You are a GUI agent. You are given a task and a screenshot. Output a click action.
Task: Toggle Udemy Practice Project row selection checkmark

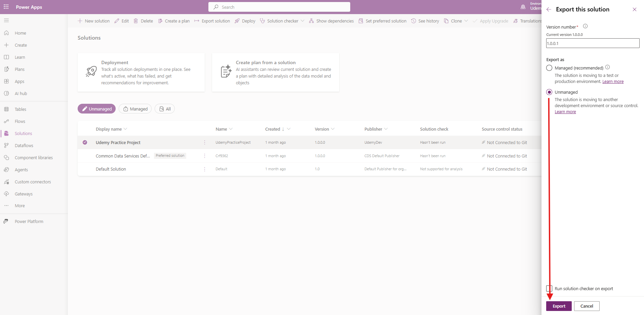pos(85,142)
